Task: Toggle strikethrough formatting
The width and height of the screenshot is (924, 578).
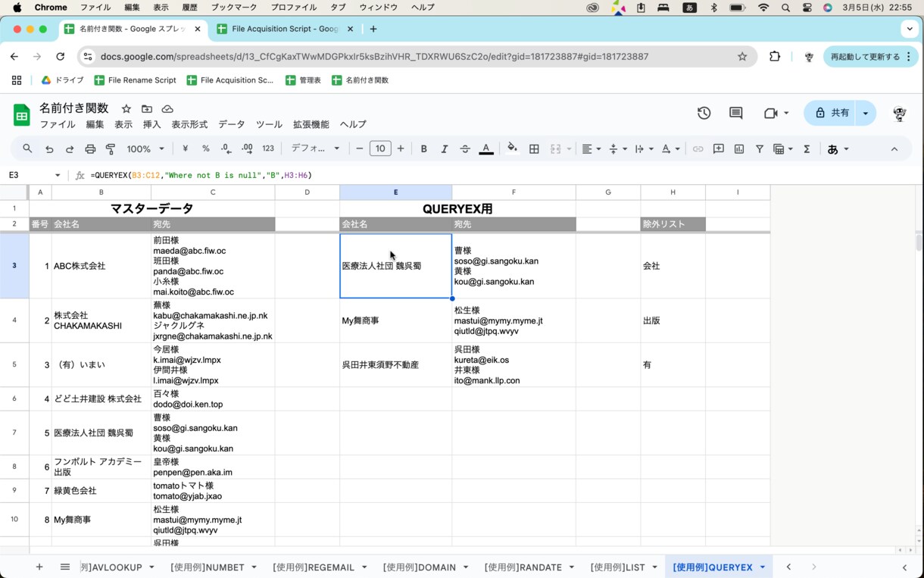Action: click(465, 149)
